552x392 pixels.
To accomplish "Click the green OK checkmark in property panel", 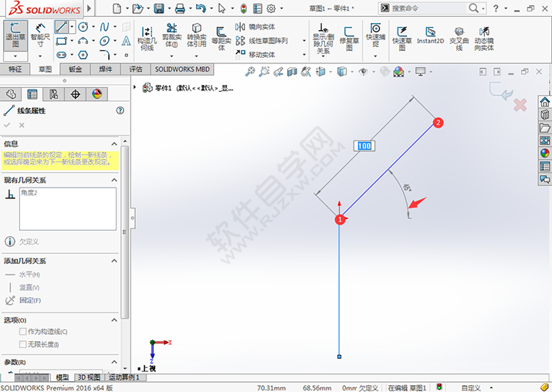I will (7, 125).
